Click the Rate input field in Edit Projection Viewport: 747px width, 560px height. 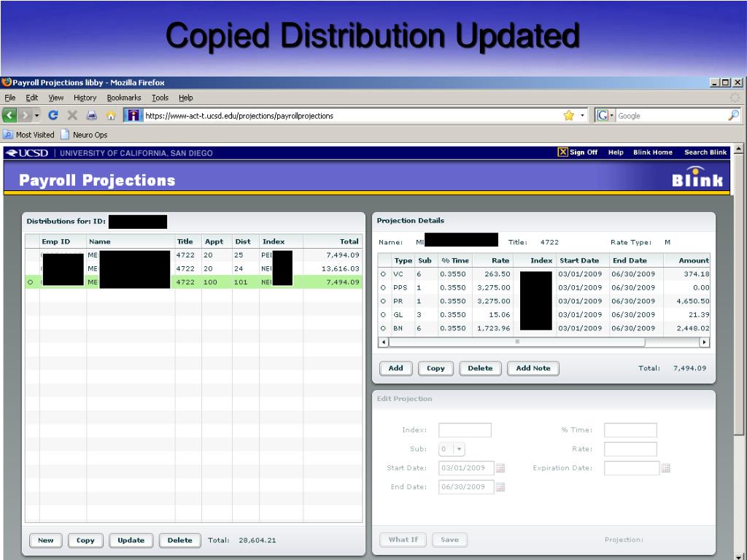coord(630,449)
